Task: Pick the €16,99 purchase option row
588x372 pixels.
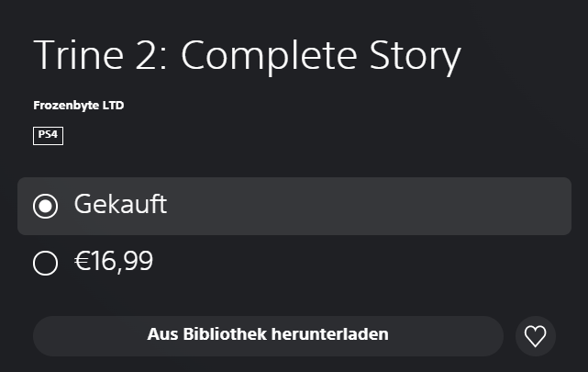Action: tap(294, 264)
